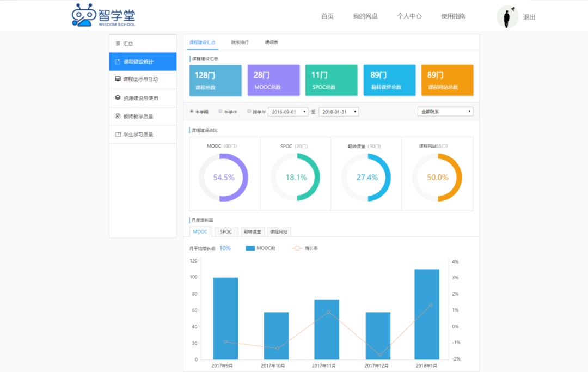Click the 退出 logout link
The image size is (588, 372).
(529, 17)
